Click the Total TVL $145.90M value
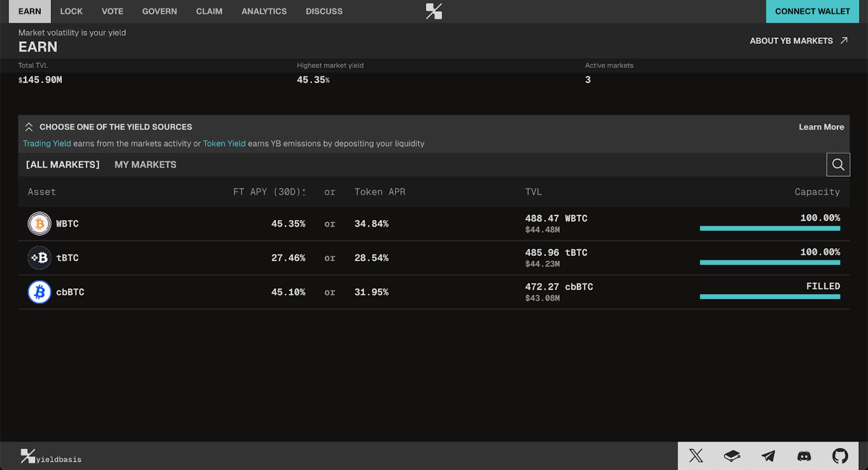The height and width of the screenshot is (470, 868). pyautogui.click(x=40, y=80)
